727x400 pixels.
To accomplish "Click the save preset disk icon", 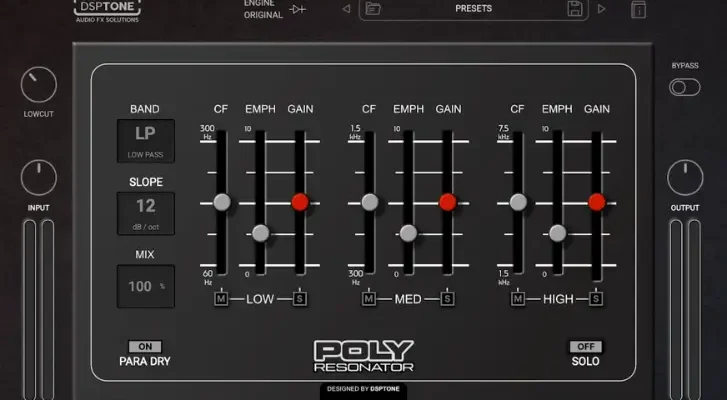I will pyautogui.click(x=575, y=9).
